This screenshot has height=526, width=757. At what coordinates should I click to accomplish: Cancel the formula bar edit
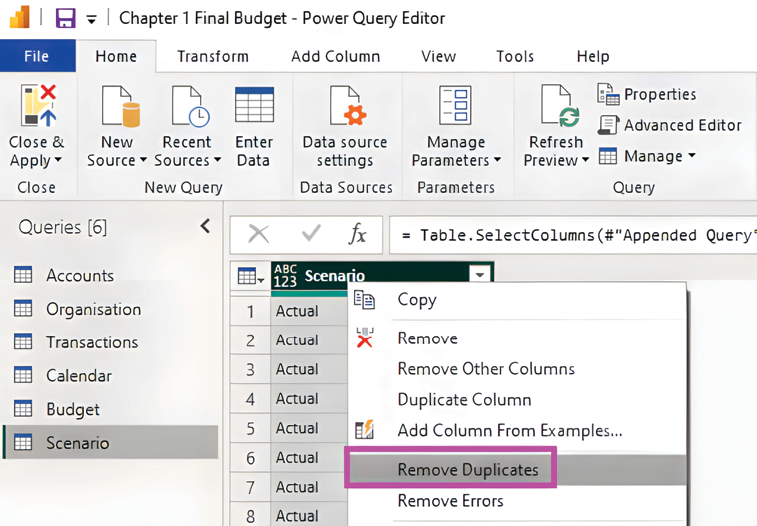258,235
